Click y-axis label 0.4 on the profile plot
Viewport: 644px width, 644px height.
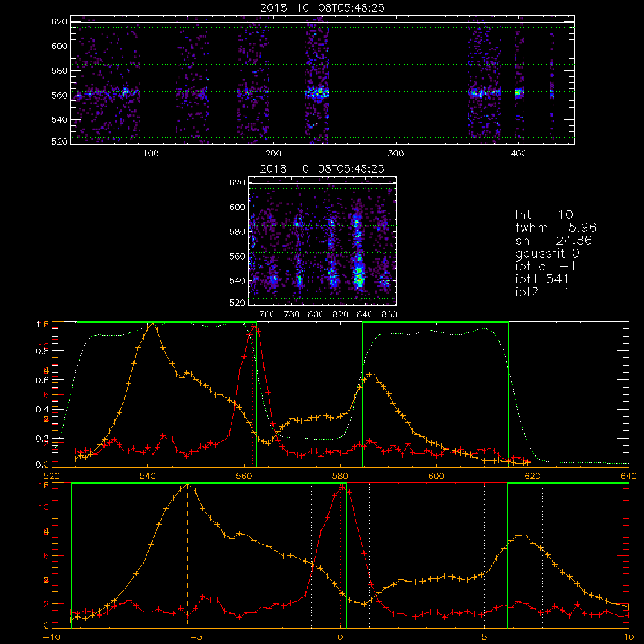coord(42,409)
